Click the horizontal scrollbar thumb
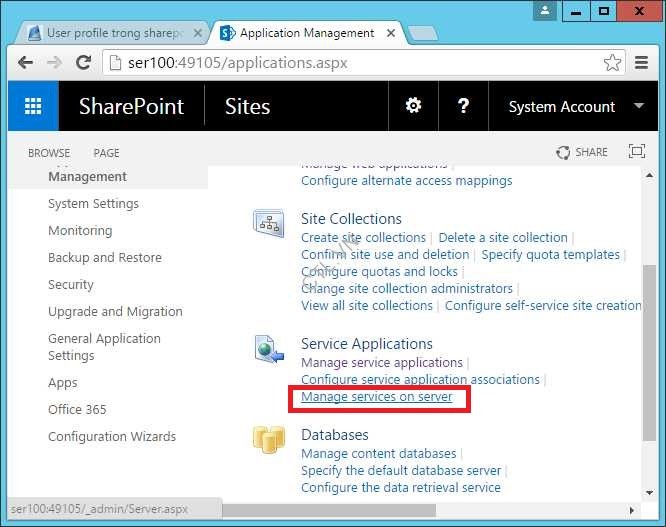This screenshot has height=527, width=666. pos(329,510)
